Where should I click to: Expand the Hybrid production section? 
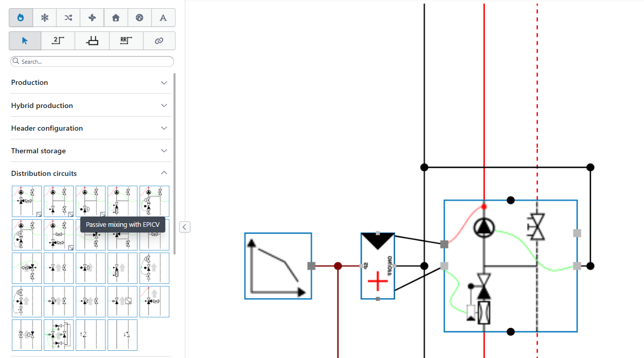click(91, 105)
